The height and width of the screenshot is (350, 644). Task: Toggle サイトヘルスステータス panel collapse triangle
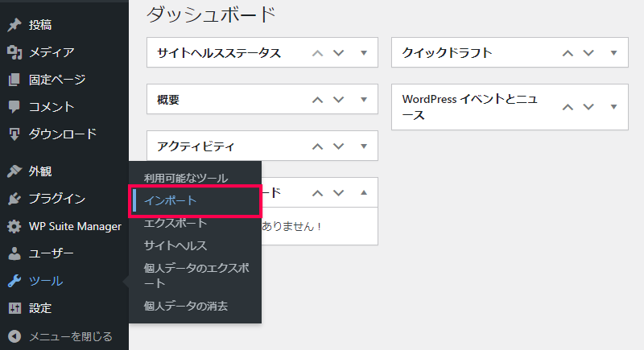(364, 53)
